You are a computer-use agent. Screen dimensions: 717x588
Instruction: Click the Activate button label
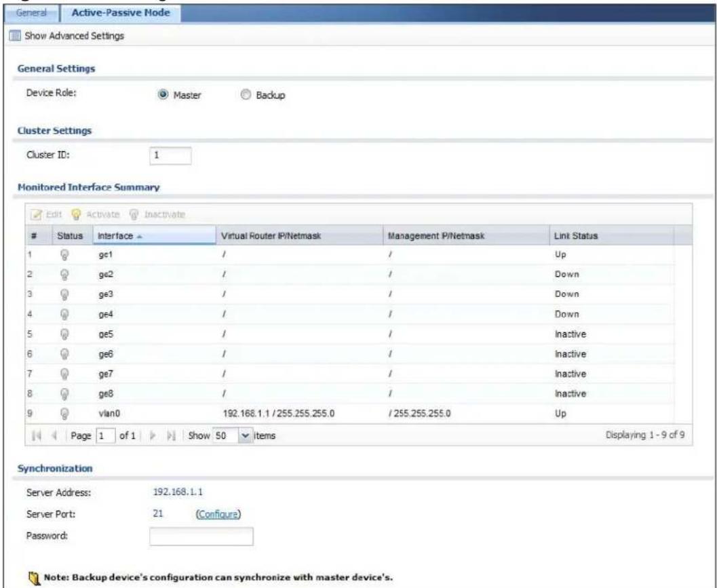(x=102, y=214)
